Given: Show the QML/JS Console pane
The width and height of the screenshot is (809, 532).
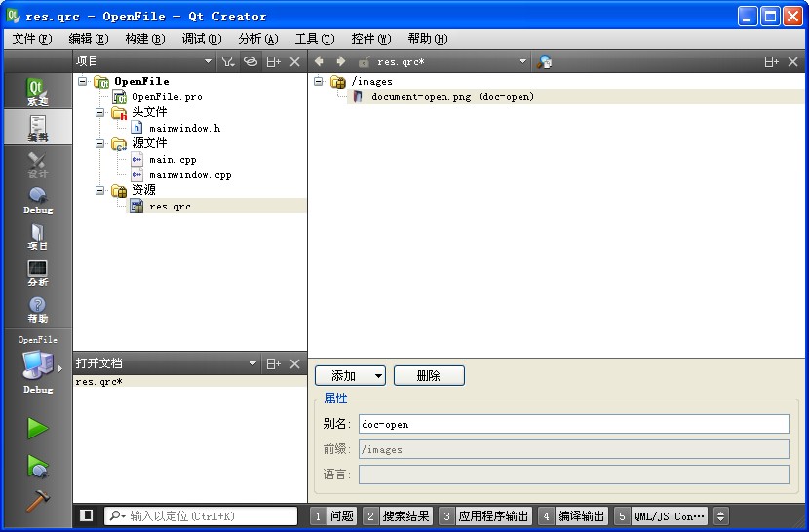Looking at the screenshot, I should [x=661, y=515].
